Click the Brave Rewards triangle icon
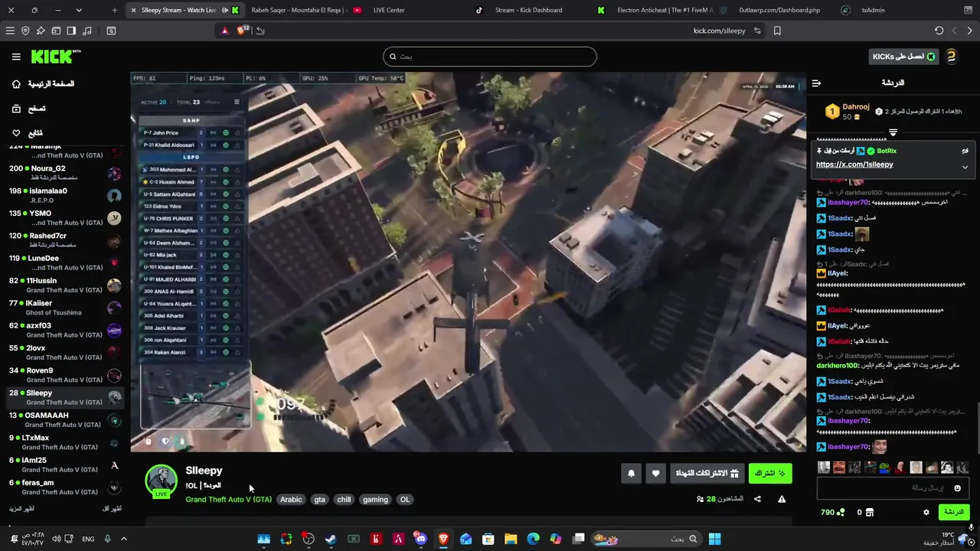Viewport: 980px width, 551px height. pyautogui.click(x=224, y=31)
